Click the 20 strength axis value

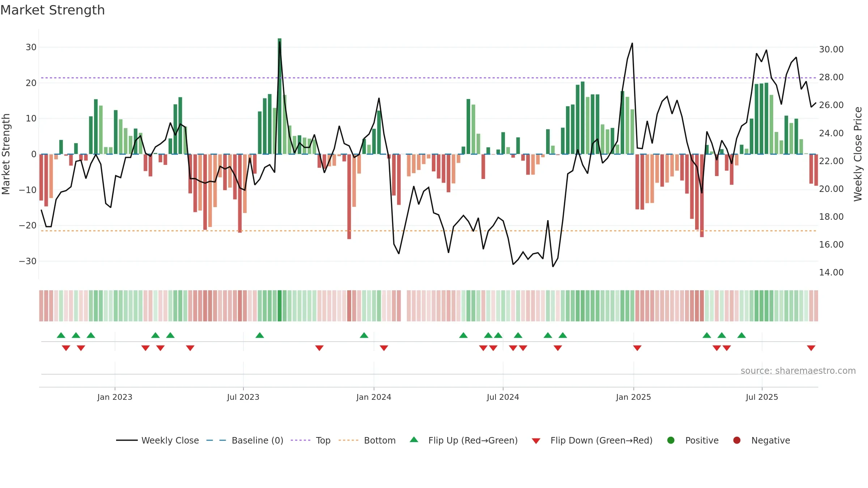[x=31, y=83]
